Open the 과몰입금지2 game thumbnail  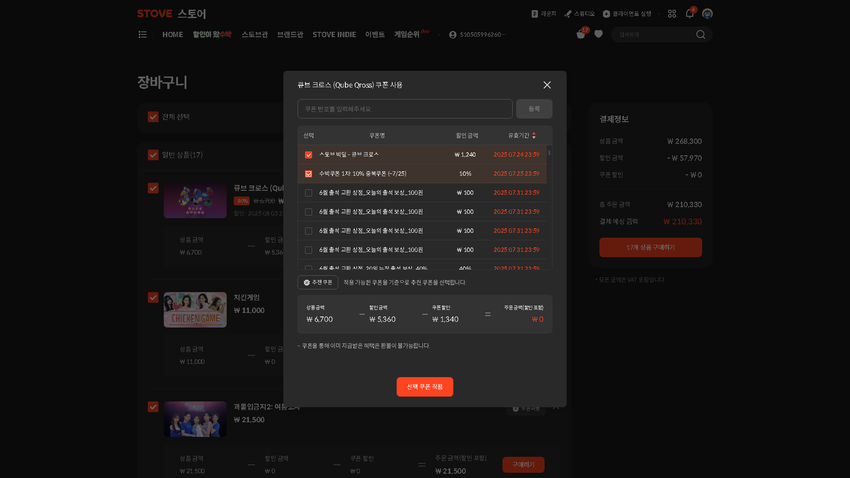point(195,419)
